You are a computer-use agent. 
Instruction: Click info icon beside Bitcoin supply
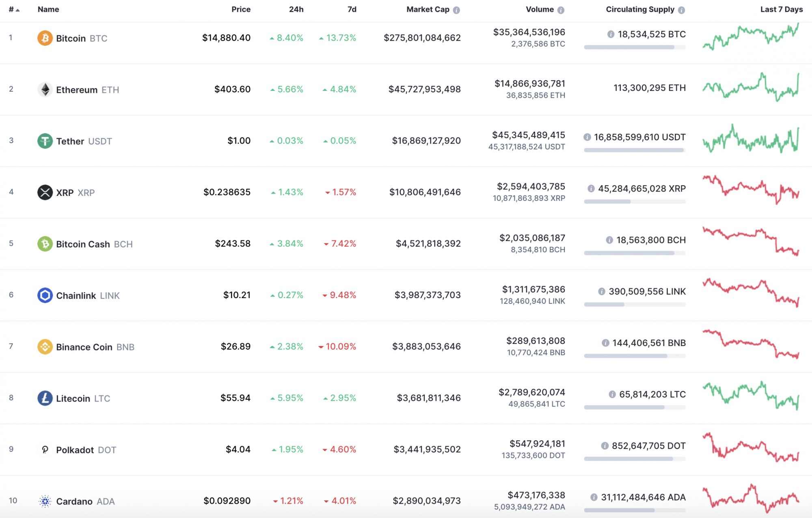[x=611, y=34]
